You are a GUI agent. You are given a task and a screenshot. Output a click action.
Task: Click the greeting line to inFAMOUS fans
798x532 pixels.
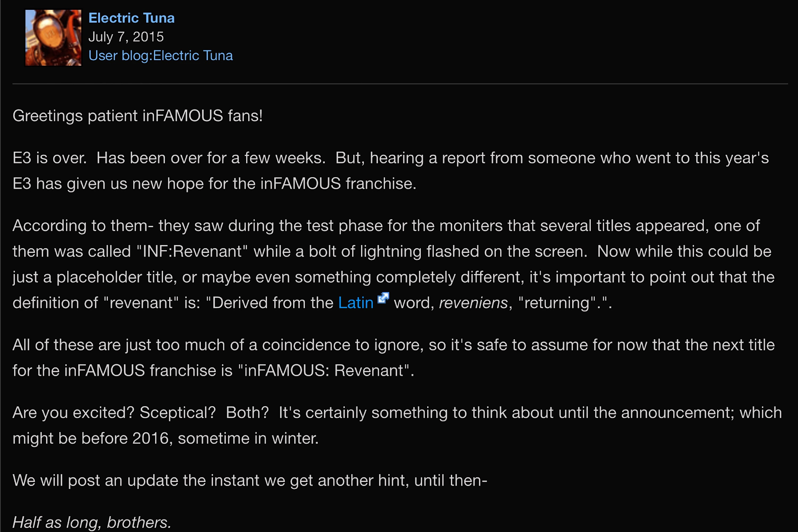pyautogui.click(x=138, y=116)
